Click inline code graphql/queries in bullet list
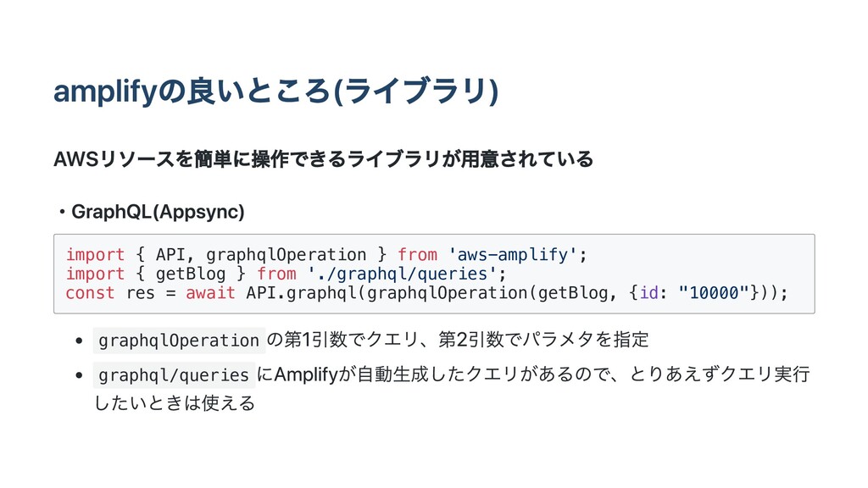This screenshot has height=488, width=868. coord(174,375)
